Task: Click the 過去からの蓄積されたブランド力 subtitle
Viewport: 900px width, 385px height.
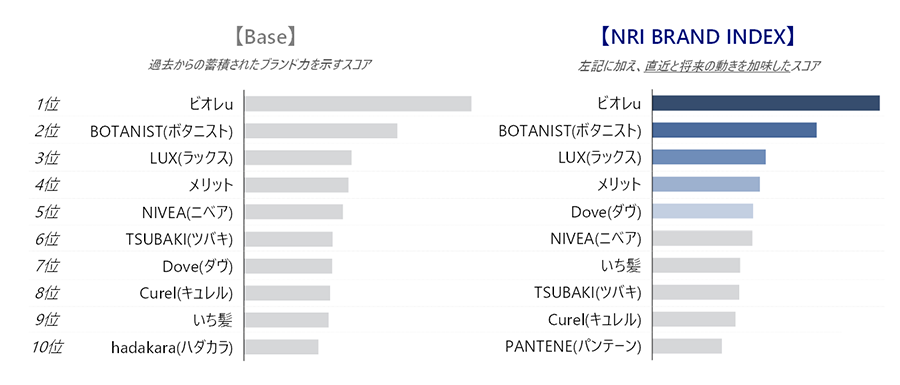Action: (x=228, y=65)
